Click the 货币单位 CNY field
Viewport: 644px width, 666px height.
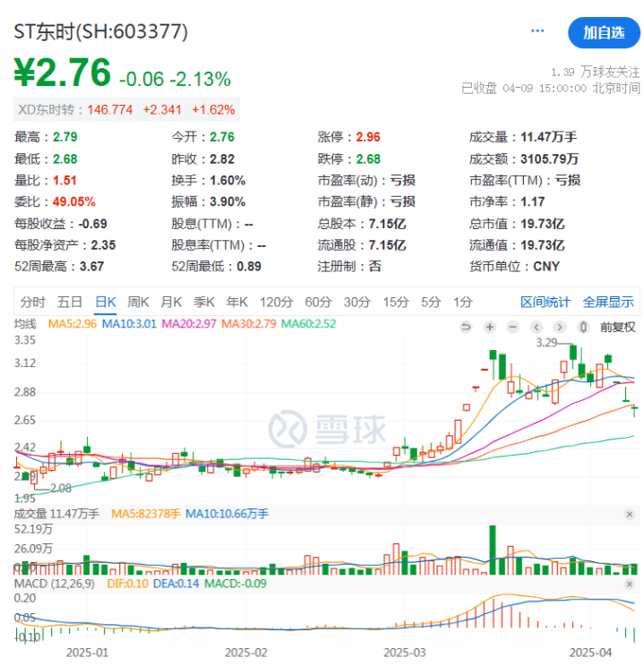(514, 267)
